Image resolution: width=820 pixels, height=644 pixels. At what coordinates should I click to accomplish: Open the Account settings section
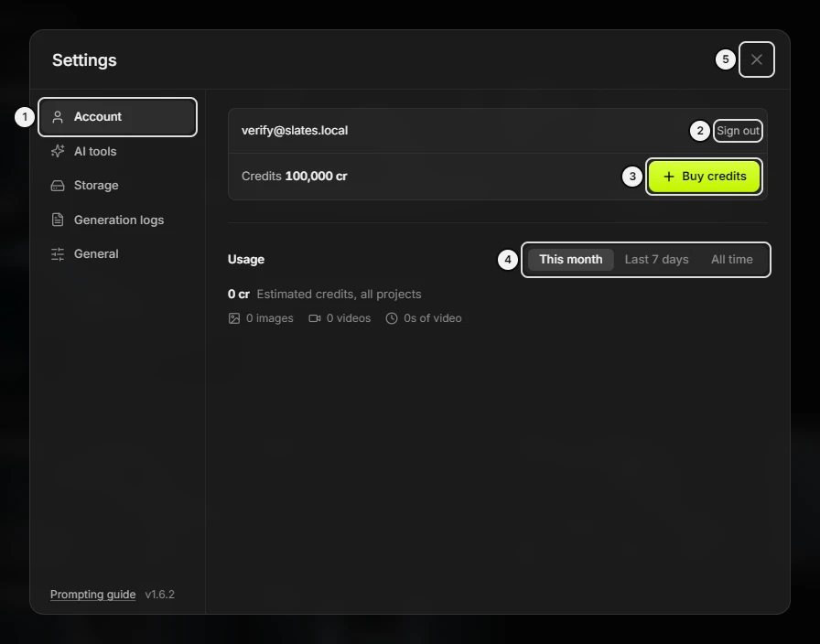coord(118,116)
